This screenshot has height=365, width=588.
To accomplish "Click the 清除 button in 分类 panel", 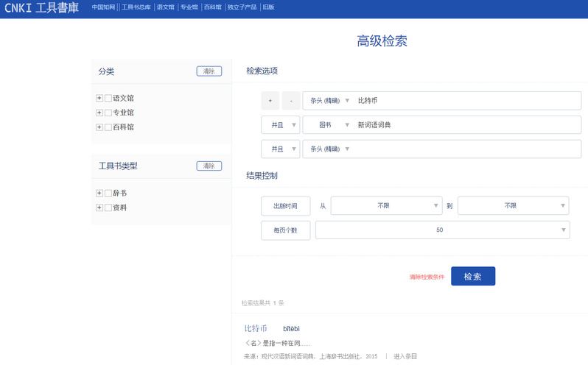I will pyautogui.click(x=209, y=71).
